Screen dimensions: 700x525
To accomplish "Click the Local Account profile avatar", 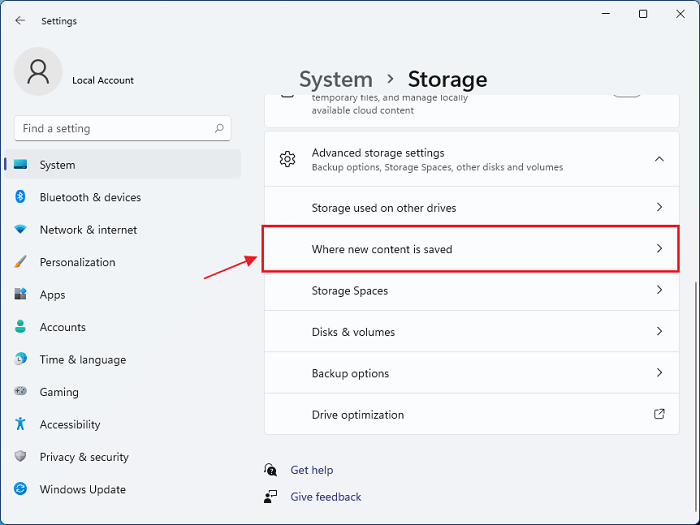I will tap(39, 71).
